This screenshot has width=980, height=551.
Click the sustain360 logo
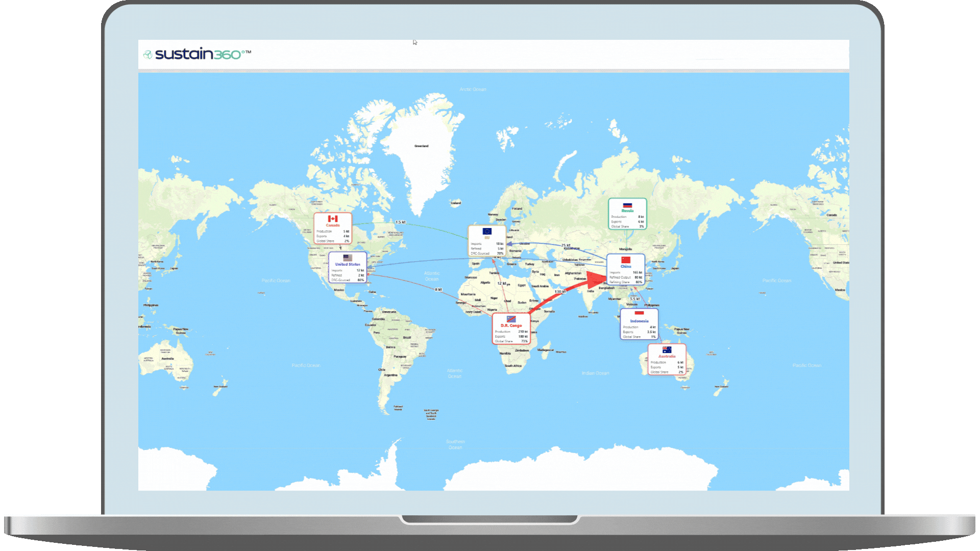[x=197, y=54]
